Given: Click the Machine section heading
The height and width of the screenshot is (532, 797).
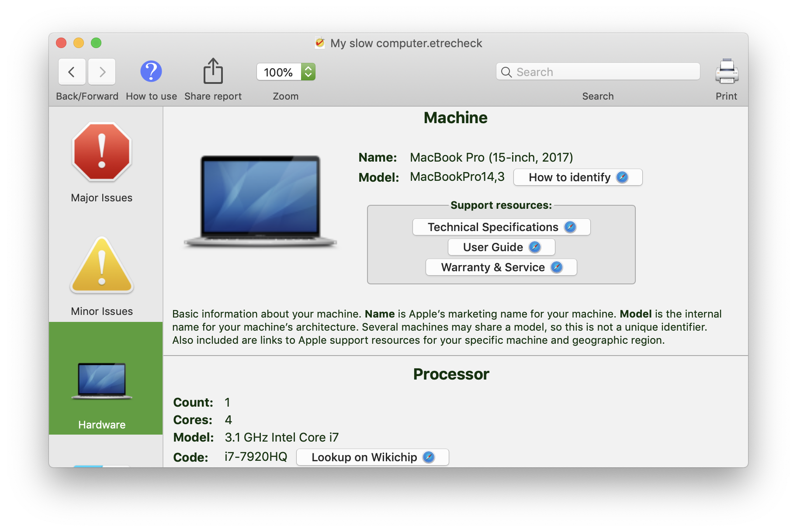Looking at the screenshot, I should point(455,118).
